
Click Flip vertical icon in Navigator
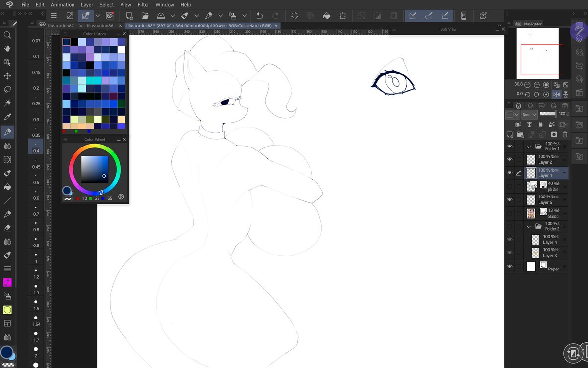tap(565, 94)
